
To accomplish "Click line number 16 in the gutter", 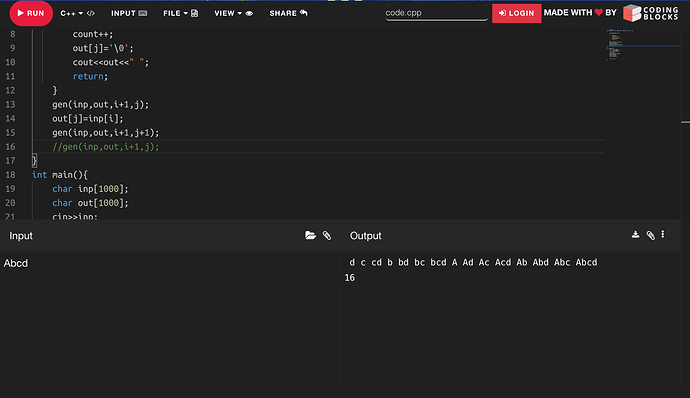I will click(x=10, y=147).
